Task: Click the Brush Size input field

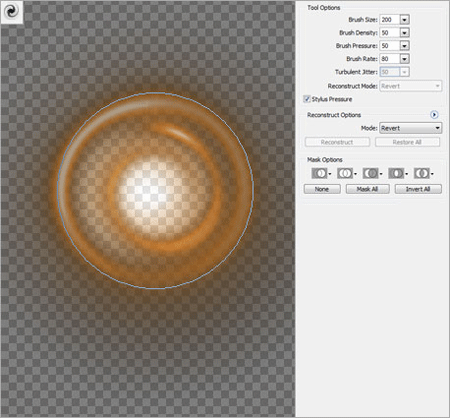Action: pyautogui.click(x=390, y=20)
